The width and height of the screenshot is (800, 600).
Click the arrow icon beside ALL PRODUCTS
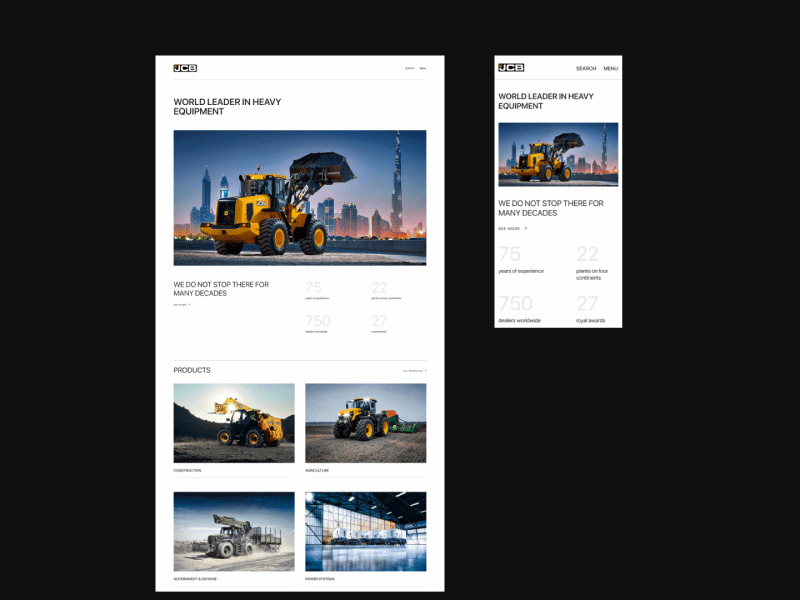(423, 370)
